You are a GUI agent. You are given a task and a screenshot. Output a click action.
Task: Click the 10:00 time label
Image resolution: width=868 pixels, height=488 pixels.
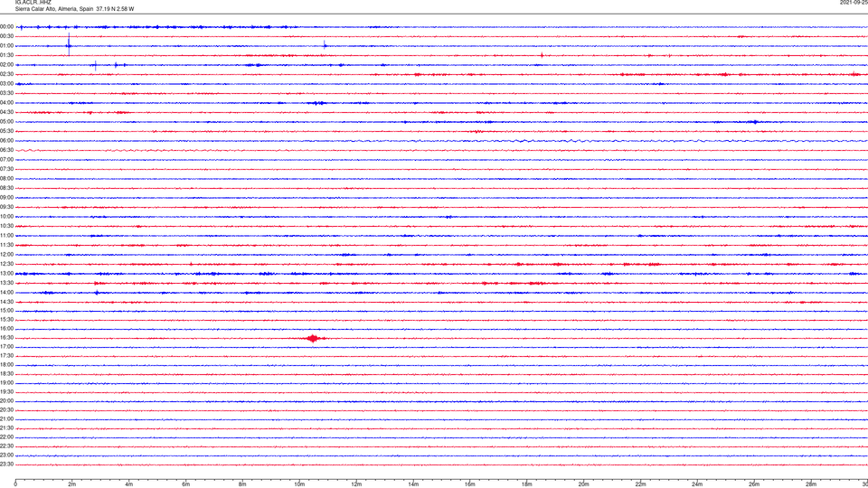click(6, 216)
